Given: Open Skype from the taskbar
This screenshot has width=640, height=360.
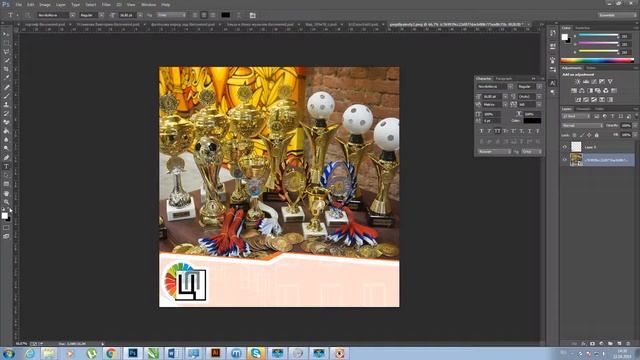Looking at the screenshot, I should (x=256, y=353).
